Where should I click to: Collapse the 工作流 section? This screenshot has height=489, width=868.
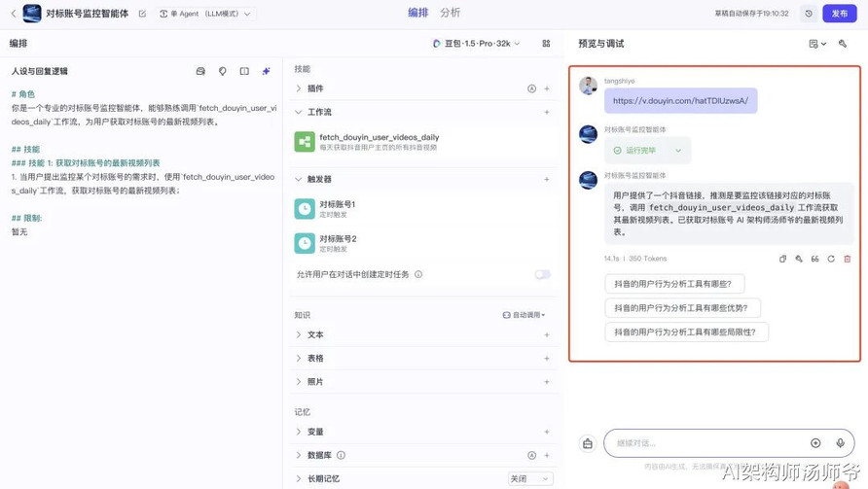pyautogui.click(x=299, y=113)
